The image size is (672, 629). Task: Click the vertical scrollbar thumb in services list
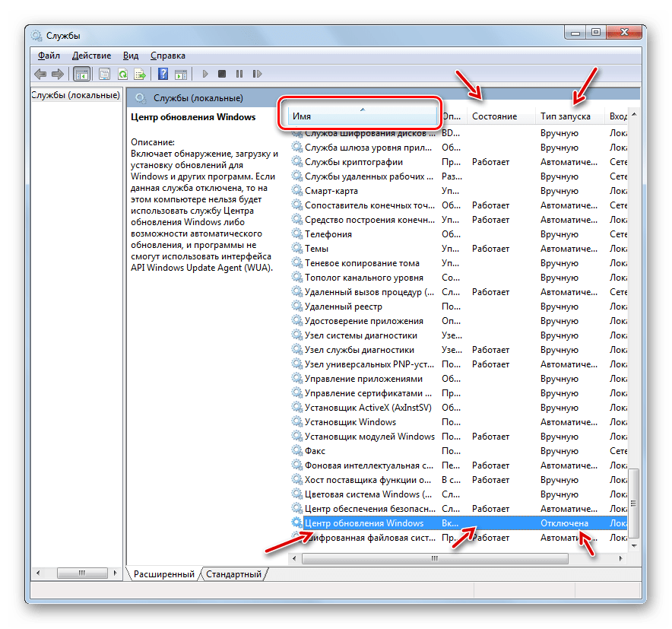633,504
